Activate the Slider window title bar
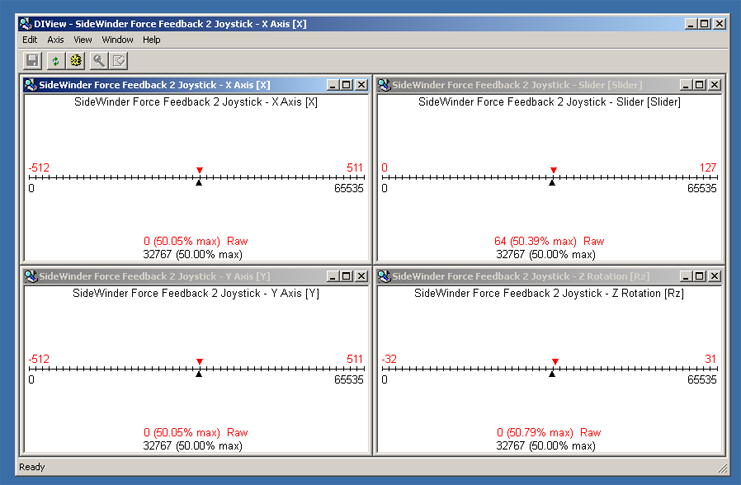741x485 pixels. (549, 85)
